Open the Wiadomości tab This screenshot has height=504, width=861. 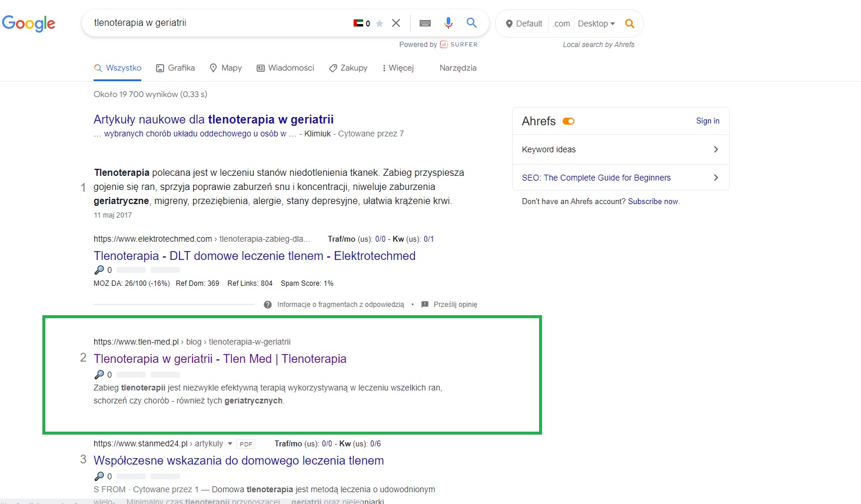pyautogui.click(x=285, y=68)
